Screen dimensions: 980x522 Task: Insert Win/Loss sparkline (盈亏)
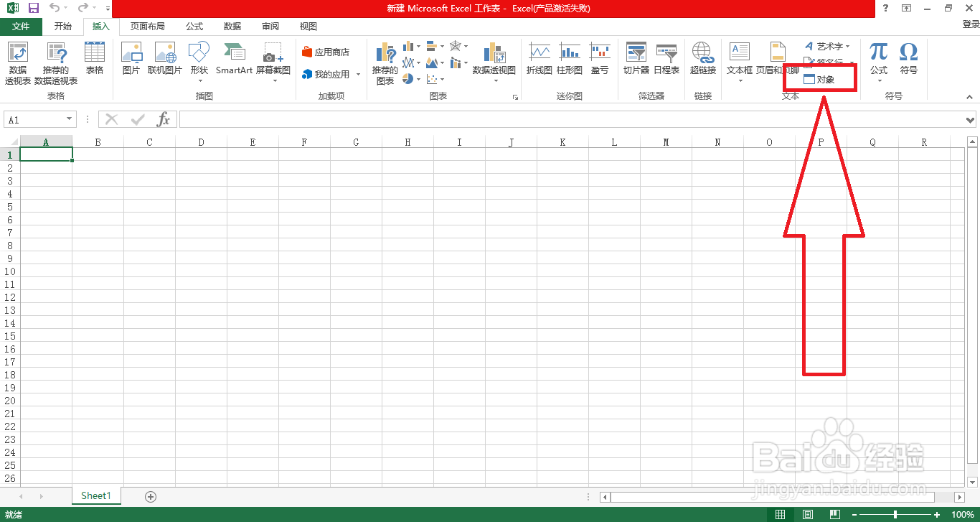(x=600, y=59)
